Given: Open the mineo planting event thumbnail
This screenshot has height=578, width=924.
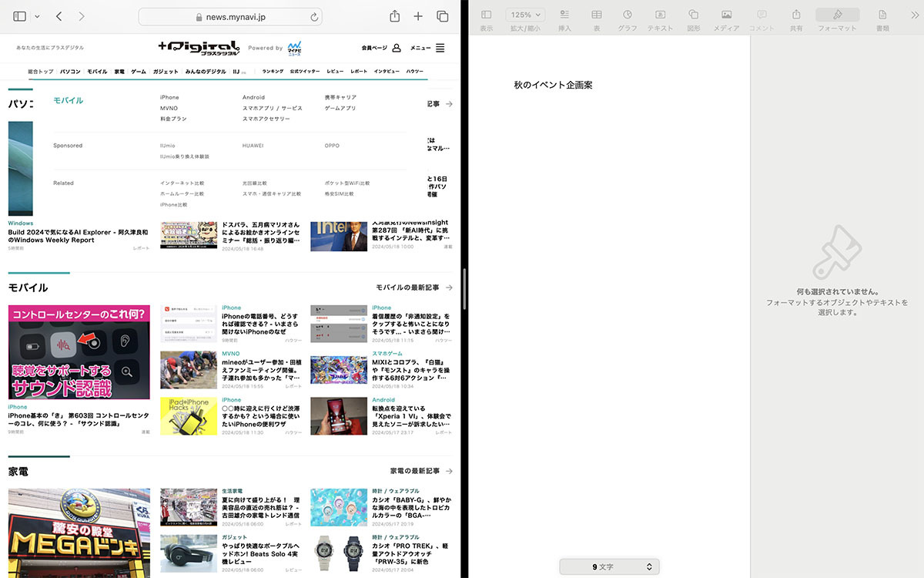Looking at the screenshot, I should tap(189, 370).
